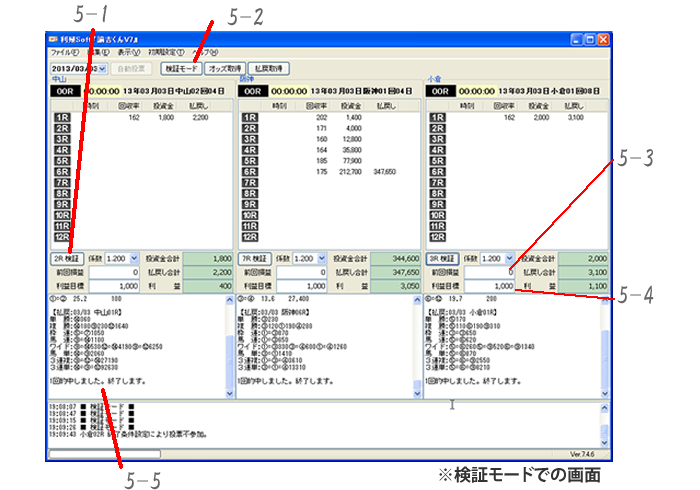The width and height of the screenshot is (700, 490).
Task: Open the 初期設定 menu
Action: coord(165,52)
